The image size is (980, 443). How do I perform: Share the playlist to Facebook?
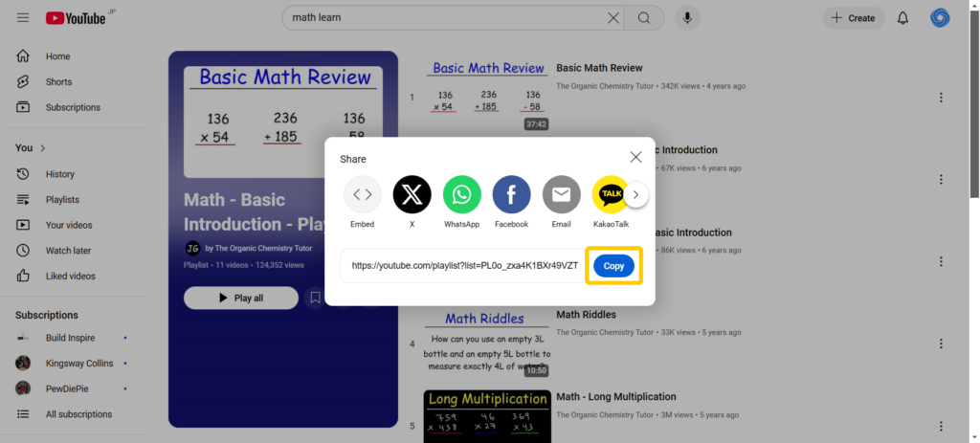click(x=511, y=195)
